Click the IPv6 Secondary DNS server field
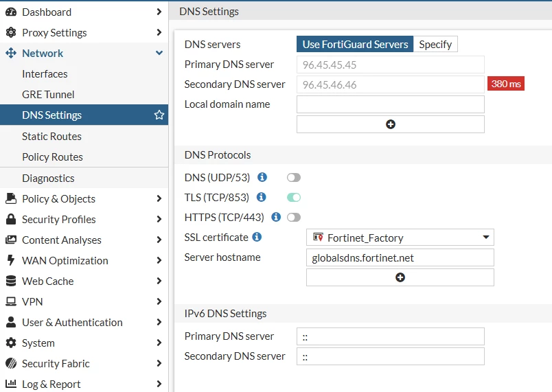This screenshot has width=552, height=392. pyautogui.click(x=391, y=356)
